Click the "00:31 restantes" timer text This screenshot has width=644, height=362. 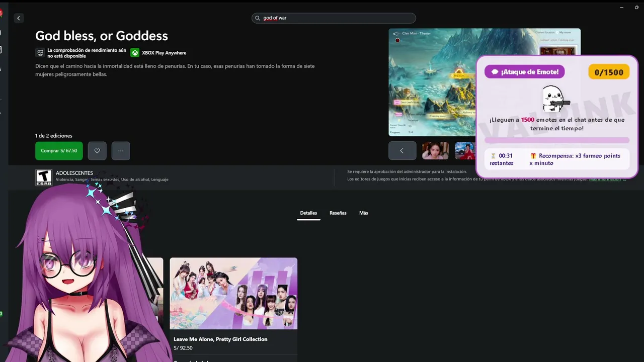[502, 159]
